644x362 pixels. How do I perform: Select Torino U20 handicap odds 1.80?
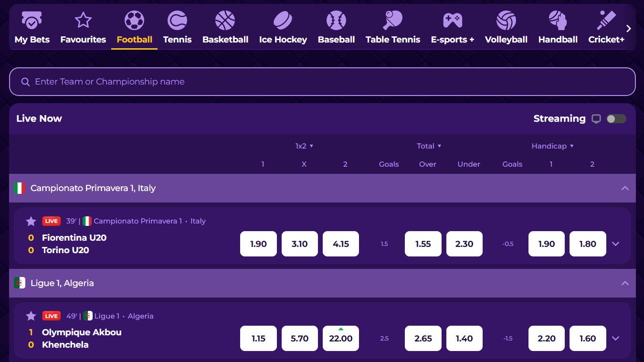pos(588,244)
